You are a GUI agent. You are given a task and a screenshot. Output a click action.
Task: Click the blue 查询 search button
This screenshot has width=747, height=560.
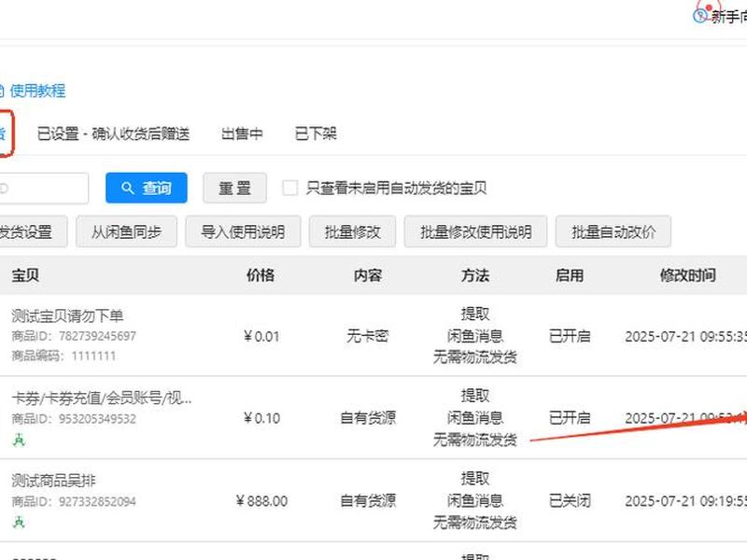[x=147, y=189]
